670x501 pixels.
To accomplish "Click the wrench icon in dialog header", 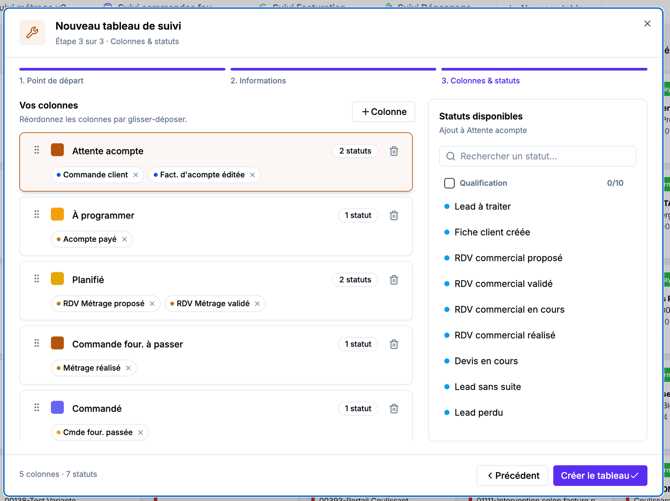I will pyautogui.click(x=32, y=32).
